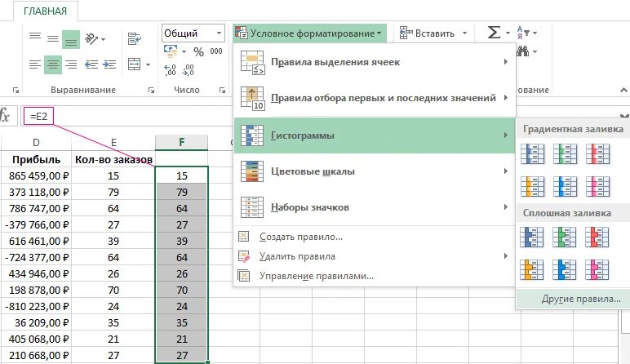Viewport: 630px width, 364px height.
Task: Apply blue solid fill data bar
Action: click(532, 237)
